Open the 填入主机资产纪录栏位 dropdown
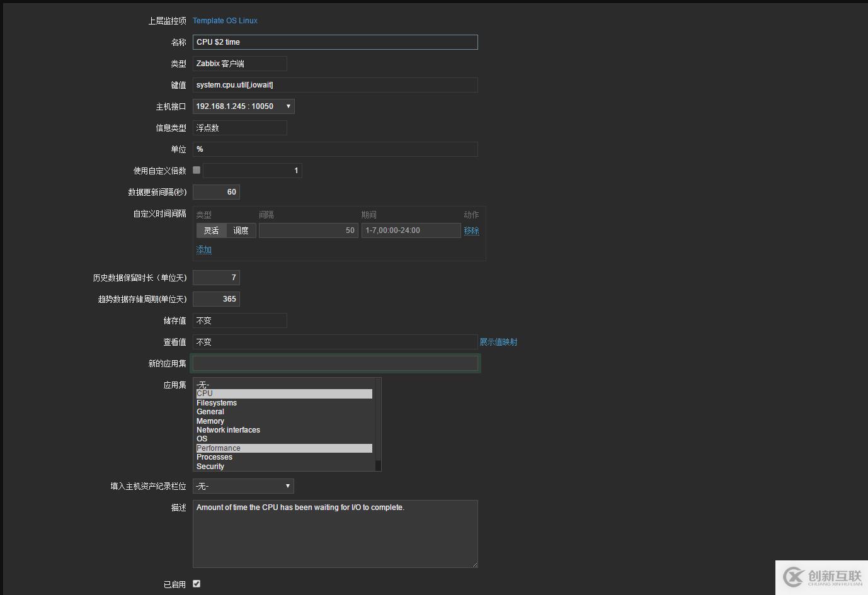 pos(243,486)
